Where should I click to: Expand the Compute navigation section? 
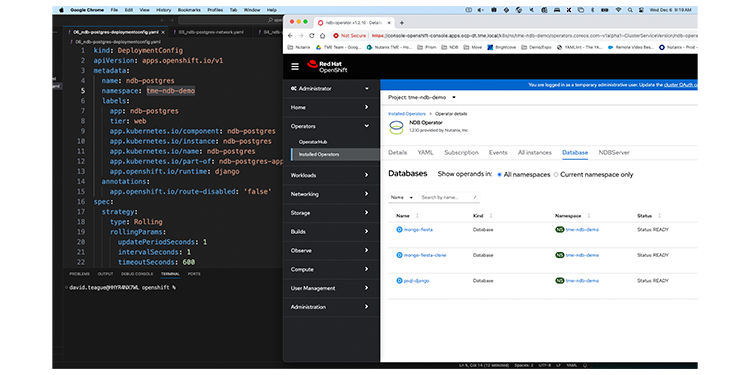(x=330, y=269)
